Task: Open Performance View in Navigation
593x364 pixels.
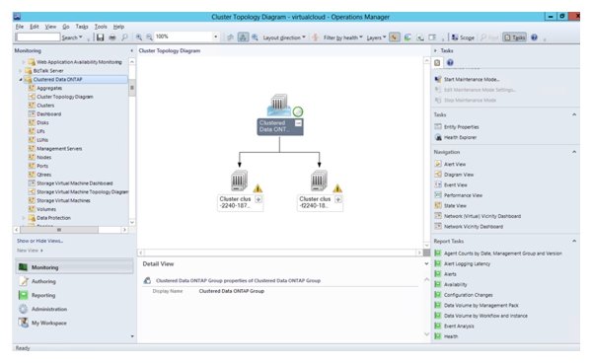Action: pyautogui.click(x=463, y=195)
